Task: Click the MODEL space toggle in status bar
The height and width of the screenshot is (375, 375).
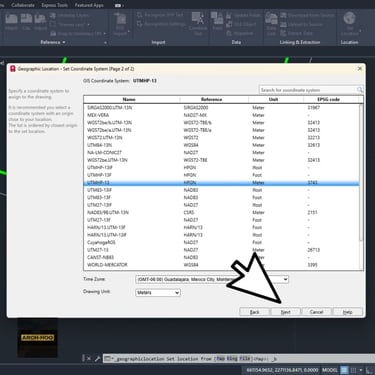Action: (x=330, y=370)
